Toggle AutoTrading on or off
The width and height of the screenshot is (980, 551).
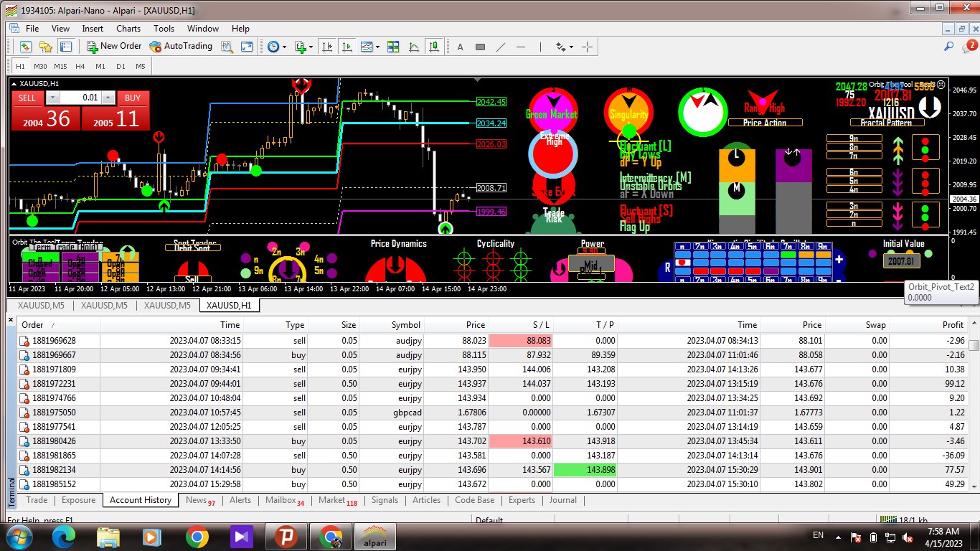(181, 47)
